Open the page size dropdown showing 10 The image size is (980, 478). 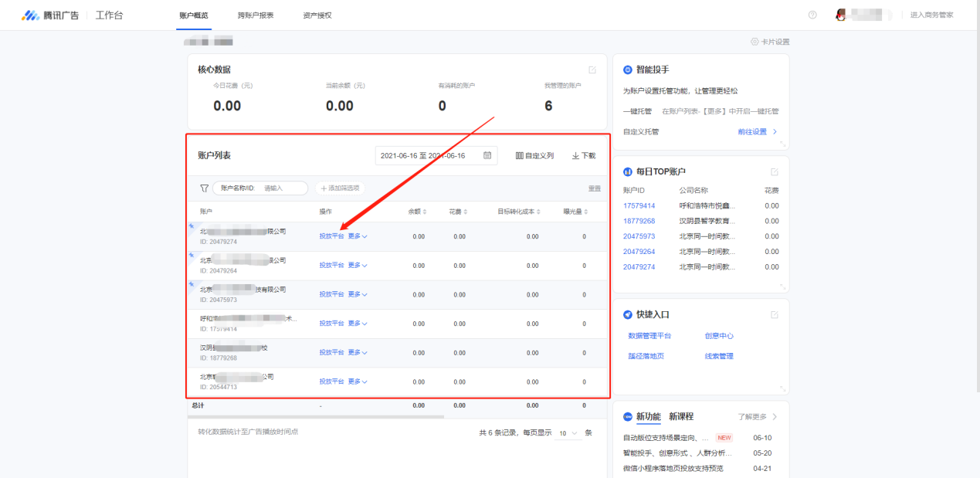point(568,433)
